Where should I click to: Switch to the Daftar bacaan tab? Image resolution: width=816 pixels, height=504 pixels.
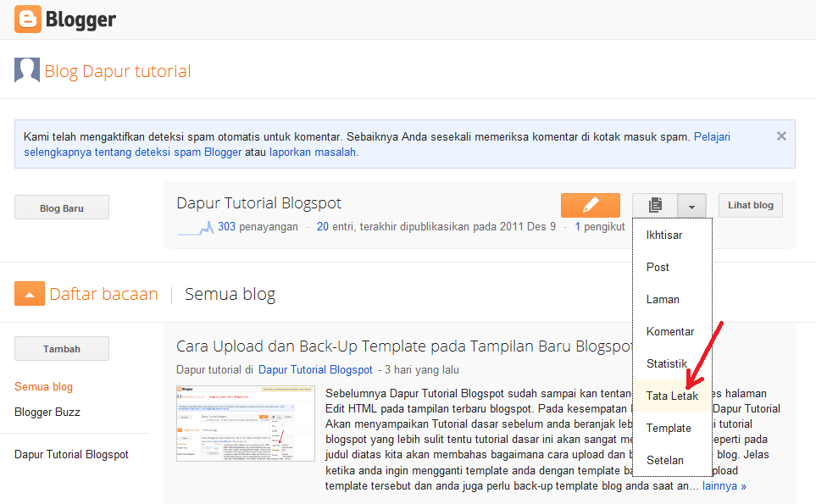[x=103, y=294]
